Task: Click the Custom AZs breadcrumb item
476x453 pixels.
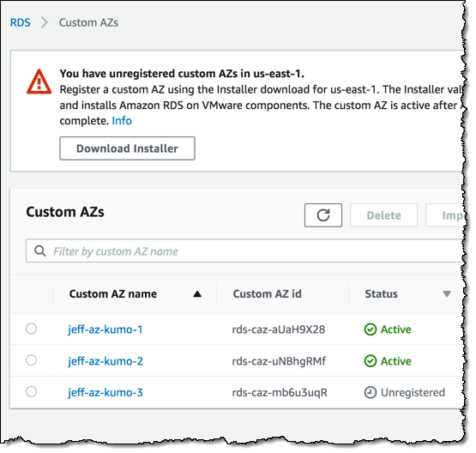Action: 88,23
